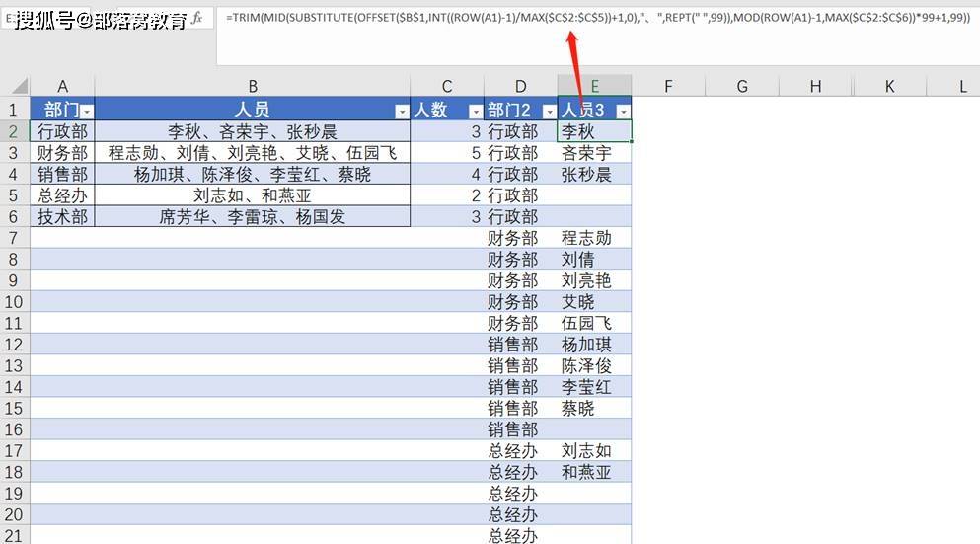Select cell A5 总经办
The height and width of the screenshot is (544, 980).
point(62,195)
